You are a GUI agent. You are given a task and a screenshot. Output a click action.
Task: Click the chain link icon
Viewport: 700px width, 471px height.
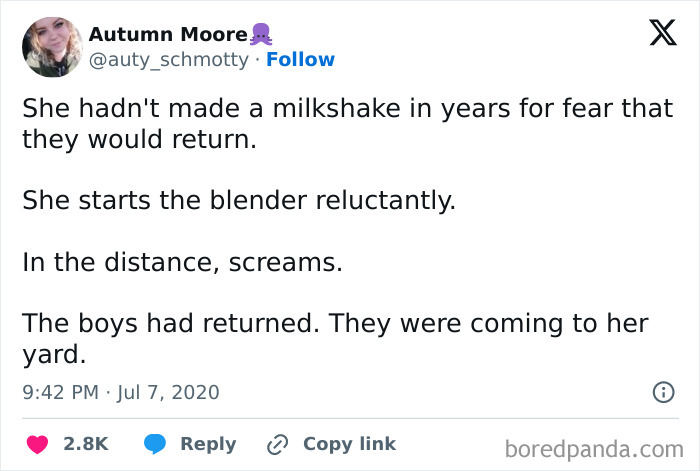pos(277,444)
